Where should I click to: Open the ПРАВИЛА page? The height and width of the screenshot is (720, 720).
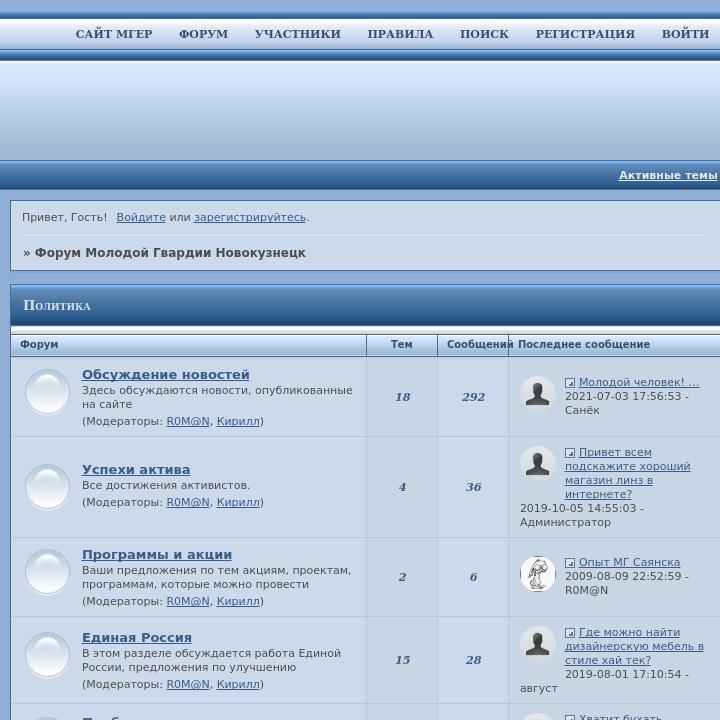[x=400, y=34]
